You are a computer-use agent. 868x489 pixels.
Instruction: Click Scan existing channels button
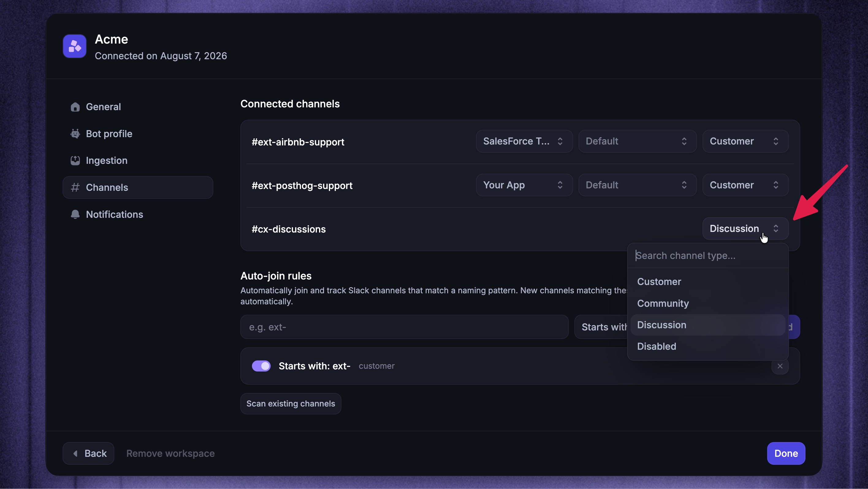[291, 404]
